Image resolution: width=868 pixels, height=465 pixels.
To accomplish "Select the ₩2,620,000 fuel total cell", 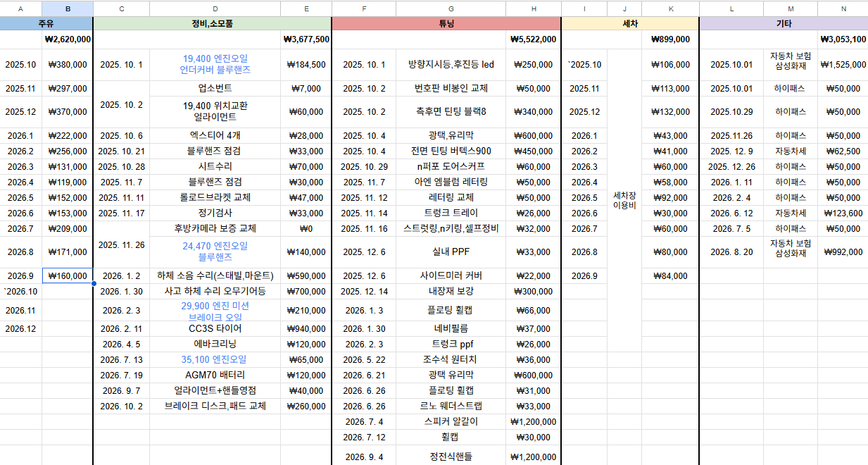I will coord(68,39).
